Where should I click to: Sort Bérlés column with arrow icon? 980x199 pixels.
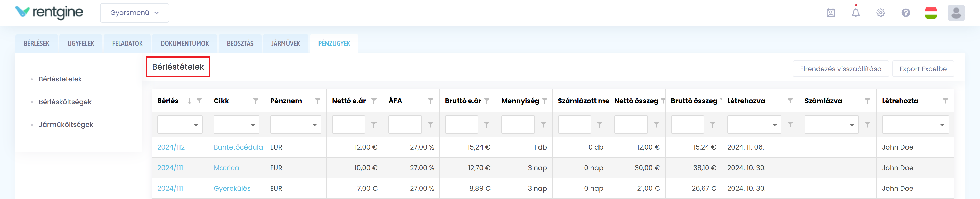190,101
